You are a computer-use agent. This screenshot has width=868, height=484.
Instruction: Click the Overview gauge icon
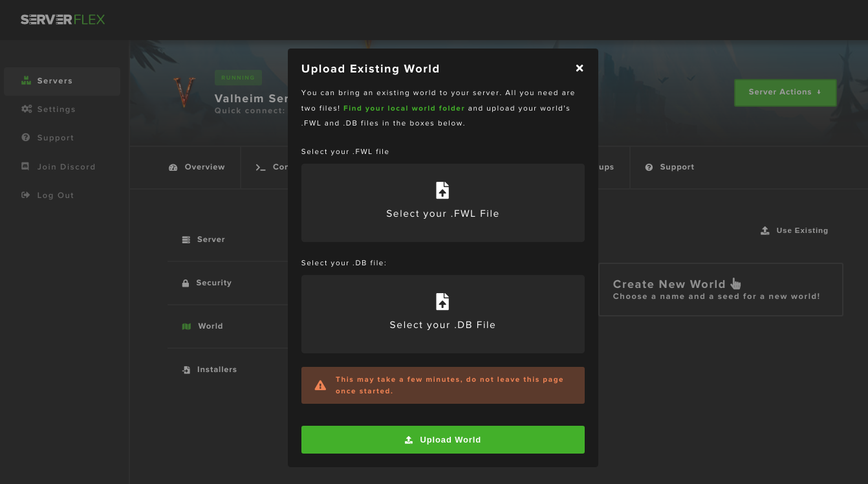pos(173,168)
